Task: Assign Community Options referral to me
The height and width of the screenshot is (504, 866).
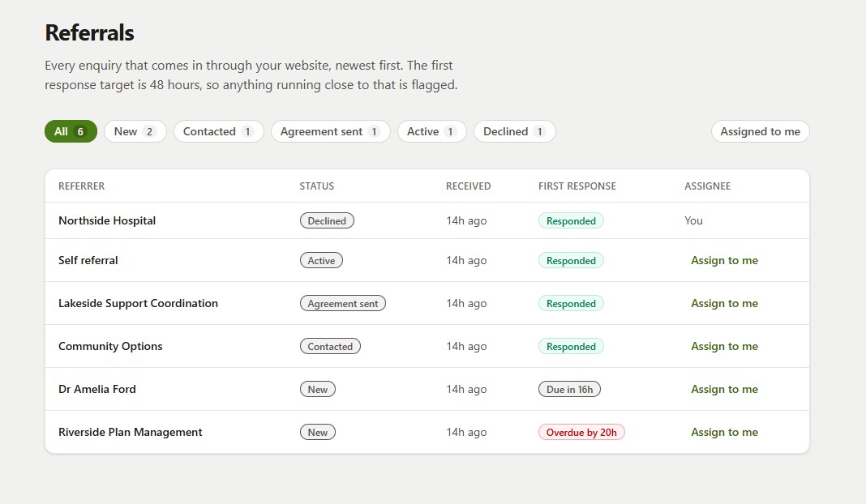Action: 724,347
